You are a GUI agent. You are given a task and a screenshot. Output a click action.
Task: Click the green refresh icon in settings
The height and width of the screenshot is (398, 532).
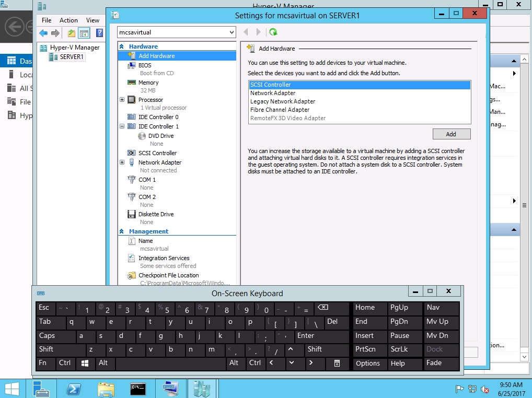coord(273,32)
